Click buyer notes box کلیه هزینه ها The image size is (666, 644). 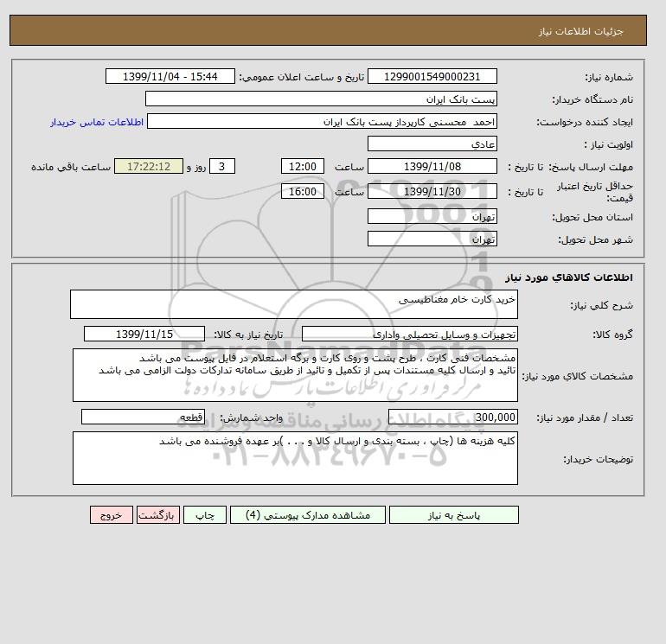point(295,458)
